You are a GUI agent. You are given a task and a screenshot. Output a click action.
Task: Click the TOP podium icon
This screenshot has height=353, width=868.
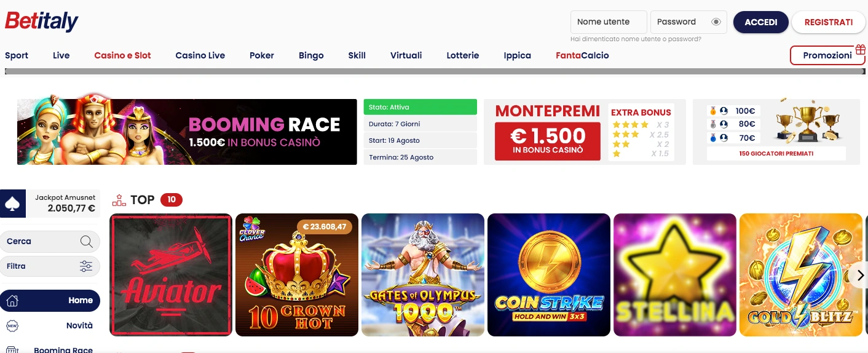tap(119, 200)
